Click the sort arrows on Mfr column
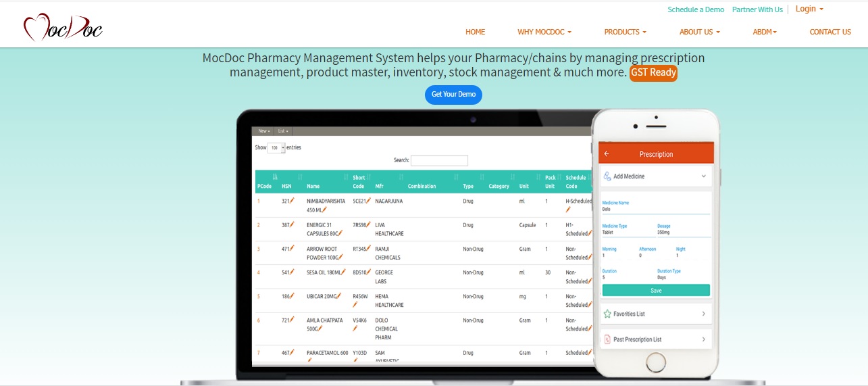The height and width of the screenshot is (386, 868). coord(402,178)
